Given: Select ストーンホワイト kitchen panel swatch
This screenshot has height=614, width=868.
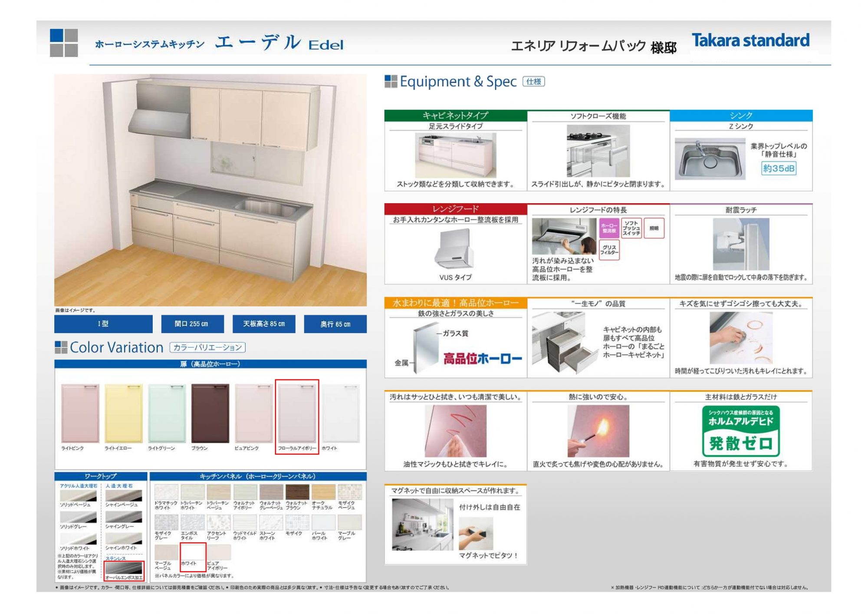Looking at the screenshot, I should click(x=271, y=522).
